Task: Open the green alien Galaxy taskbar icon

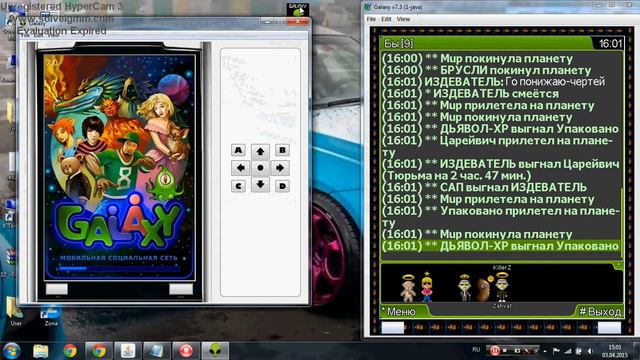Action: coord(215,351)
